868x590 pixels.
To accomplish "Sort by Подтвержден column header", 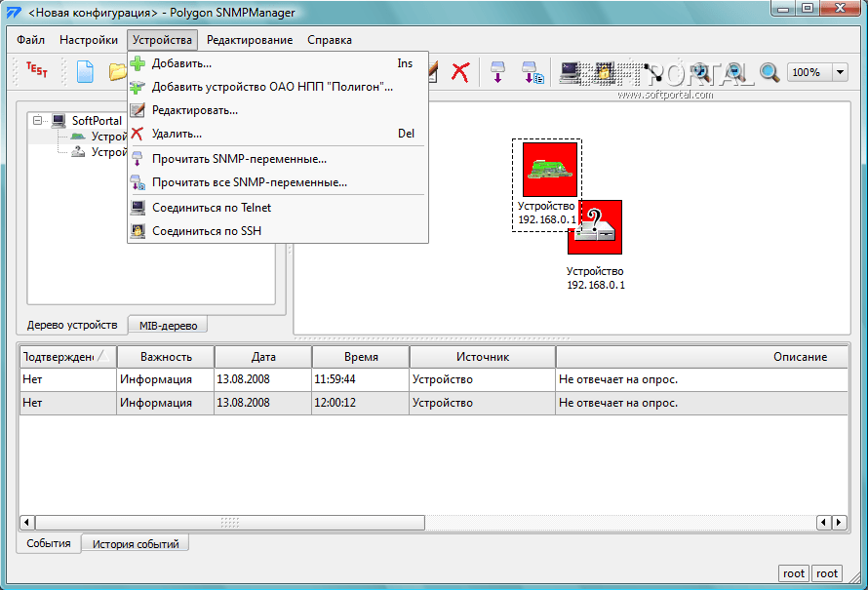I will point(68,357).
